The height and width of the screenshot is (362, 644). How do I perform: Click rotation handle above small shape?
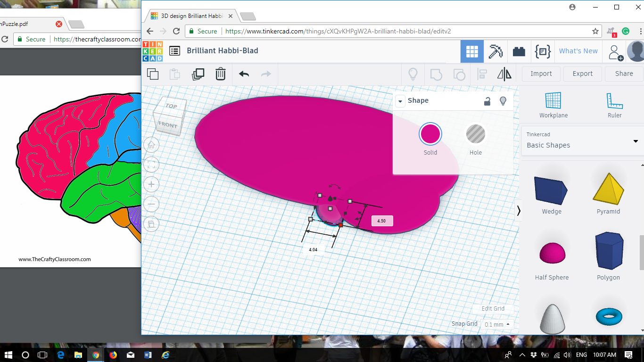tap(334, 186)
